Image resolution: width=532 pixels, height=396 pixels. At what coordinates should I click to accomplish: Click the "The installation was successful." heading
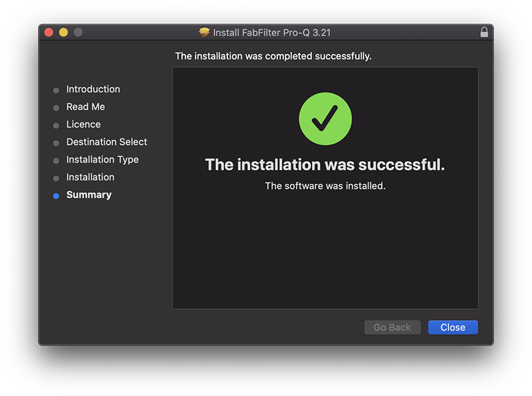point(325,165)
